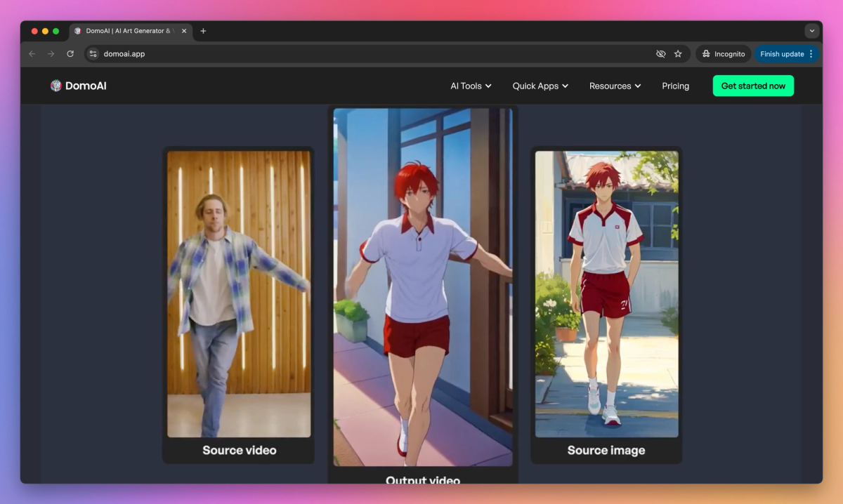Click the Finish update button
The width and height of the screenshot is (843, 504).
(782, 54)
